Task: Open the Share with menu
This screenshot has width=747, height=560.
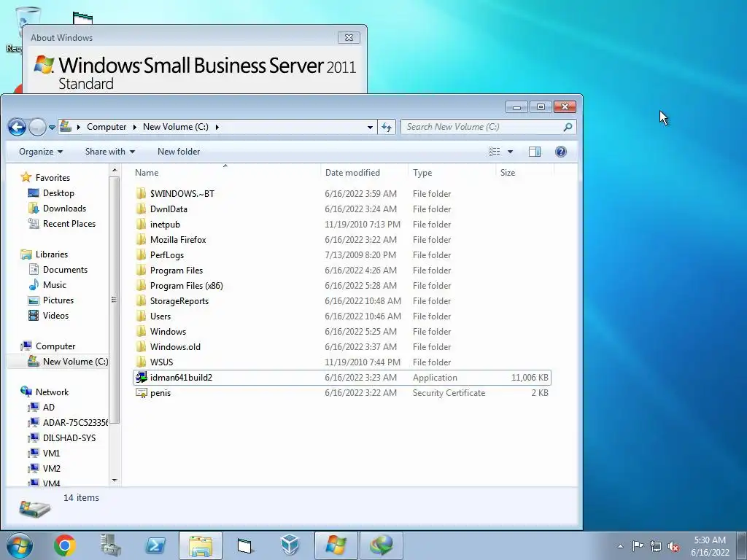Action: click(x=110, y=152)
